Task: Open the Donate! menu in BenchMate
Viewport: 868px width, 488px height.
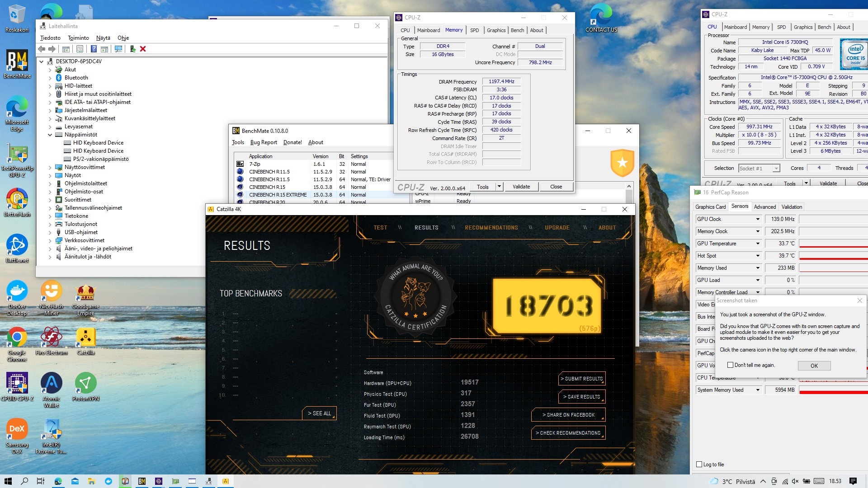Action: pos(292,142)
